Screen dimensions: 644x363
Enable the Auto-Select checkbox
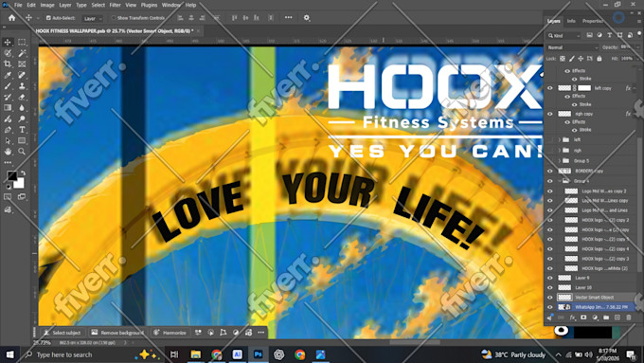click(48, 18)
